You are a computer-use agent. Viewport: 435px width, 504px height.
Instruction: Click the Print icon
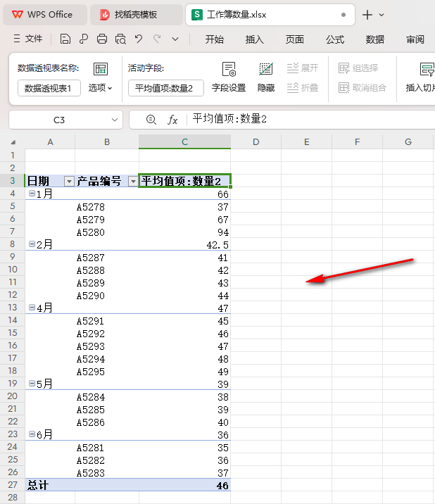pyautogui.click(x=102, y=39)
